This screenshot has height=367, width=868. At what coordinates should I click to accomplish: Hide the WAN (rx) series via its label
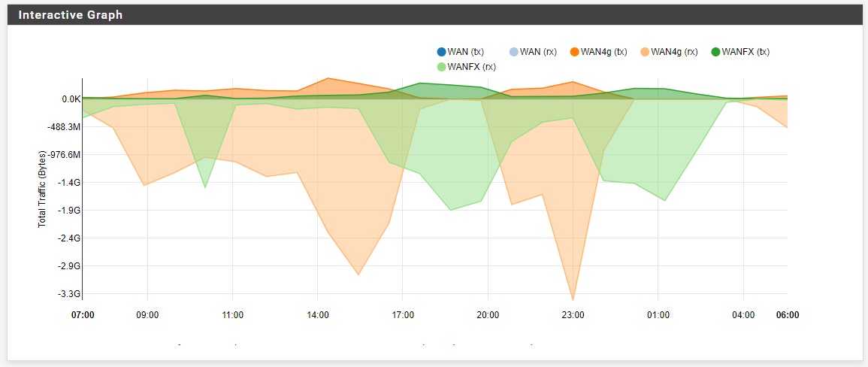click(539, 52)
